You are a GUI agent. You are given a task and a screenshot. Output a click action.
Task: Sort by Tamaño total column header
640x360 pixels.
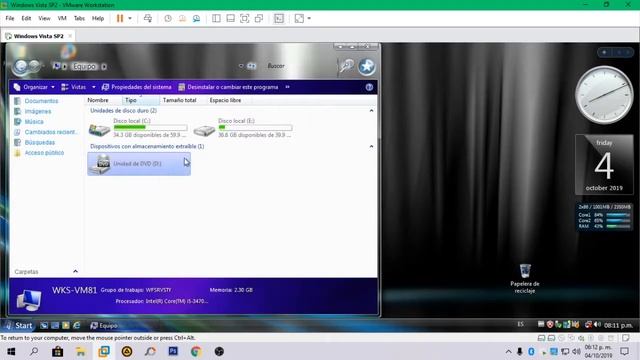pyautogui.click(x=180, y=100)
